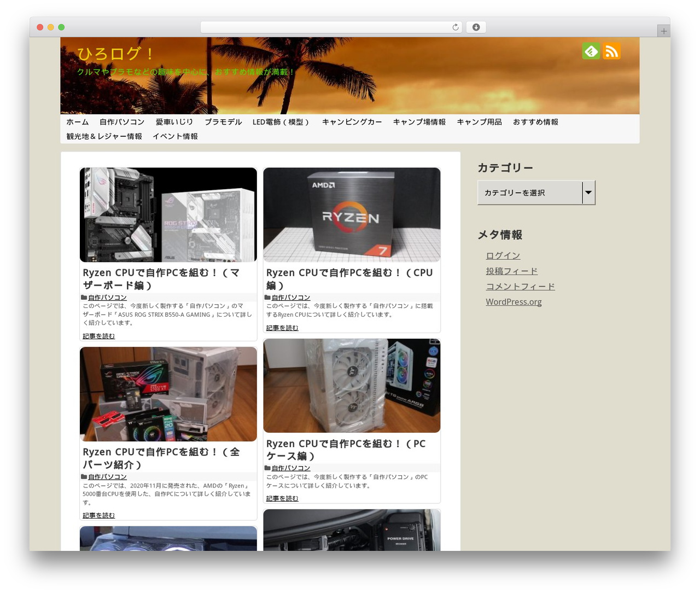Open the all-parts PC build thumbnail
This screenshot has height=593, width=700.
click(168, 394)
